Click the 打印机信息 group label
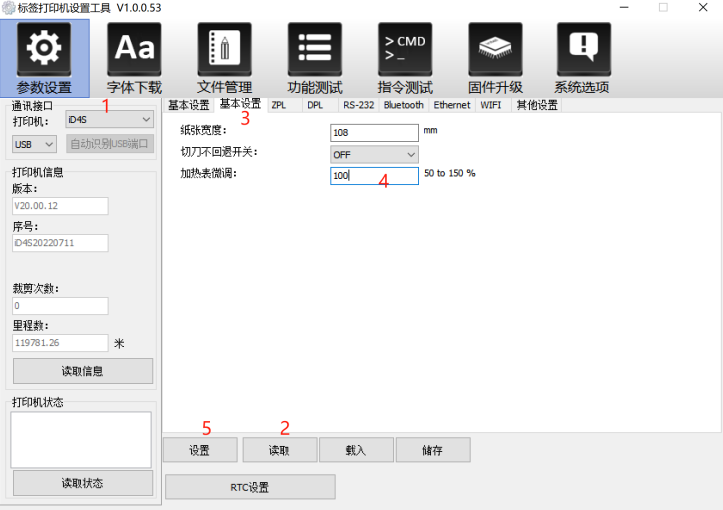Screen dimensions: 723x510 (37, 172)
